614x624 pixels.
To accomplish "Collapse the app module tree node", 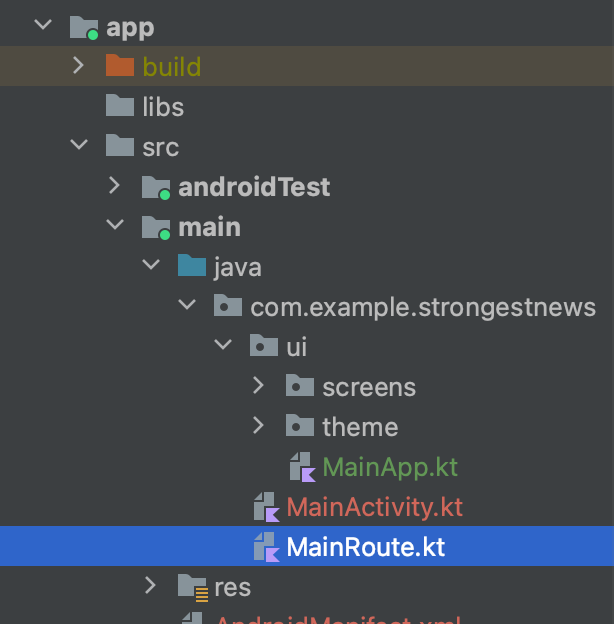I will (x=43, y=25).
